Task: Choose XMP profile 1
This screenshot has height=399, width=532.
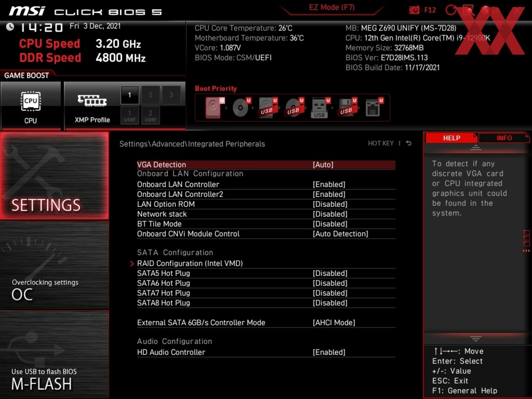Action: [129, 95]
